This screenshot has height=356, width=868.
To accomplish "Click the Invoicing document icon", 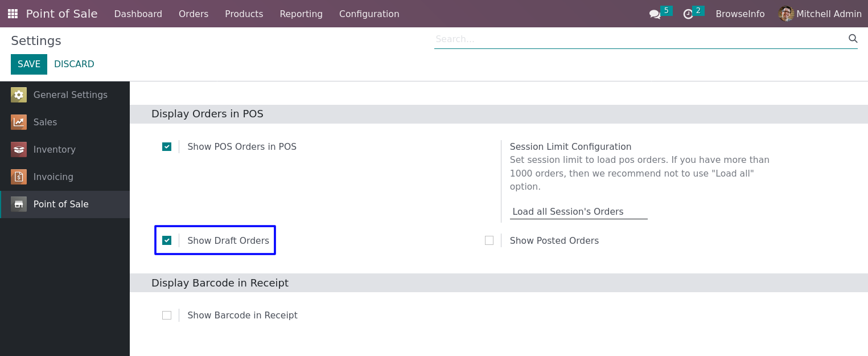I will (19, 177).
